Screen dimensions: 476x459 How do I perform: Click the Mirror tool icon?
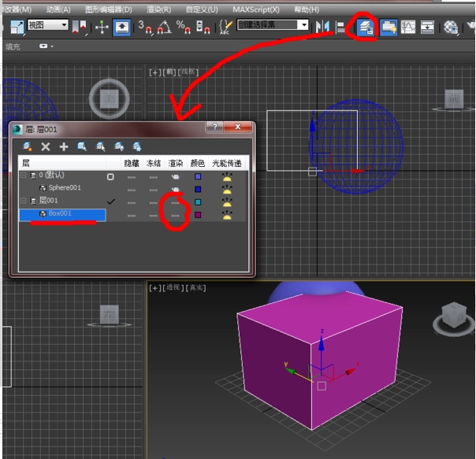(x=322, y=27)
